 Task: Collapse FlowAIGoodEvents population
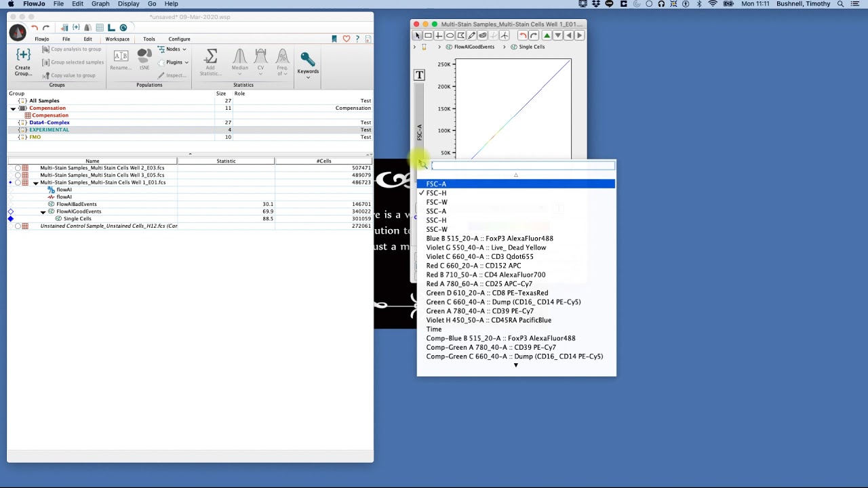(x=43, y=212)
